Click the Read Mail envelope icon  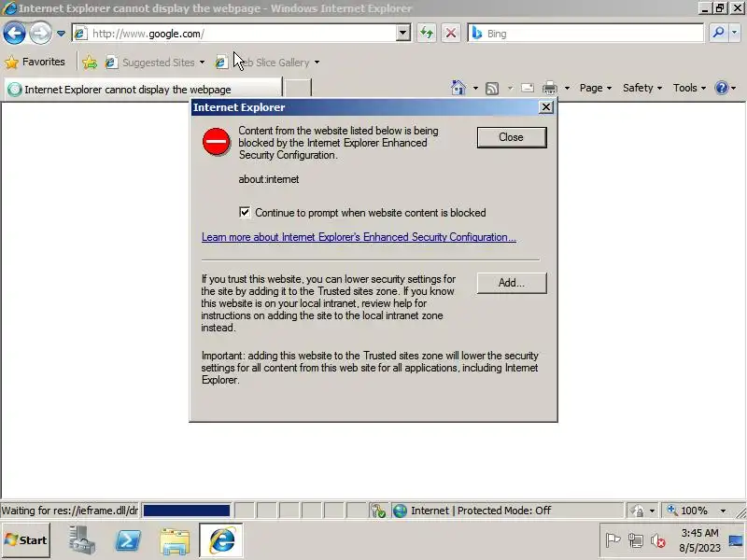528,88
